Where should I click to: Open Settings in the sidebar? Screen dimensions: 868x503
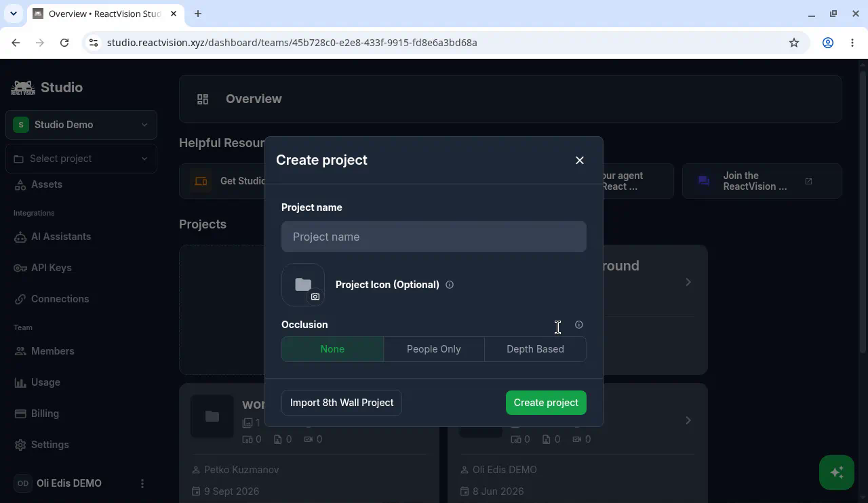coord(50,445)
